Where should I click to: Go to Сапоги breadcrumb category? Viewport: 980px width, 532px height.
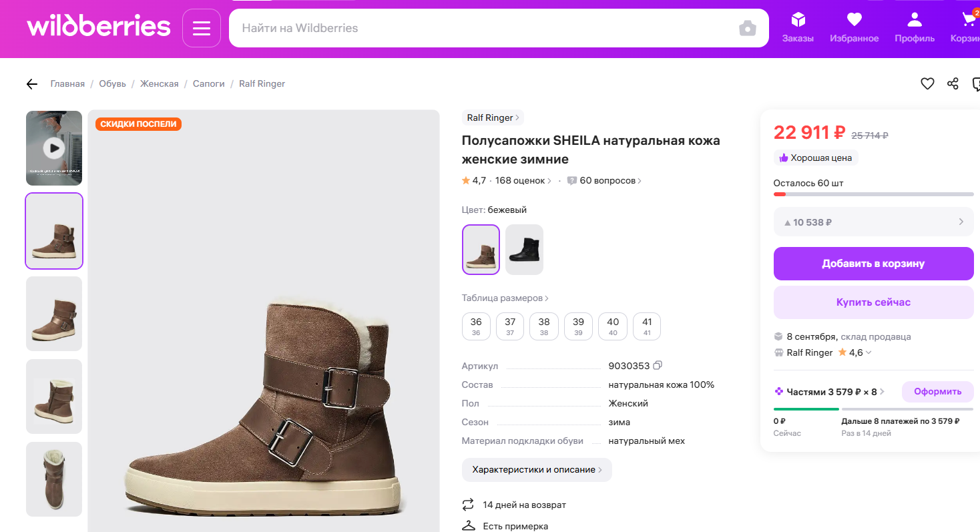tap(208, 84)
